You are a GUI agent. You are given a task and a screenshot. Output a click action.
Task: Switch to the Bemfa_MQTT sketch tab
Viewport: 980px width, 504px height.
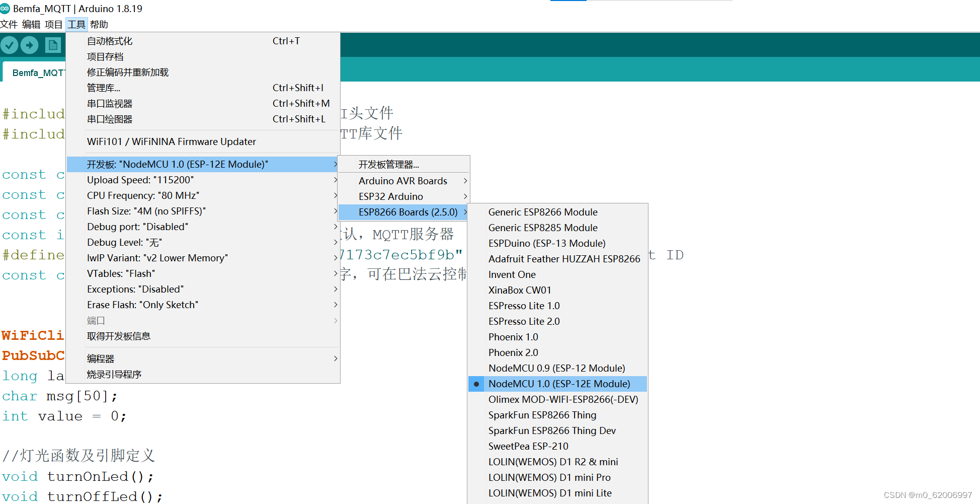38,73
